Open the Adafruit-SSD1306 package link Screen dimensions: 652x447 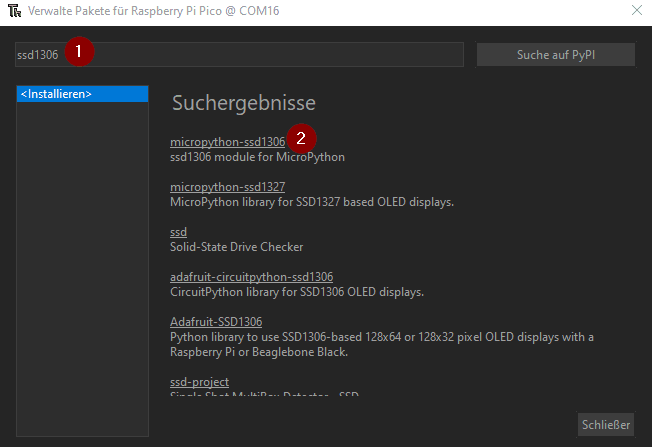216,322
